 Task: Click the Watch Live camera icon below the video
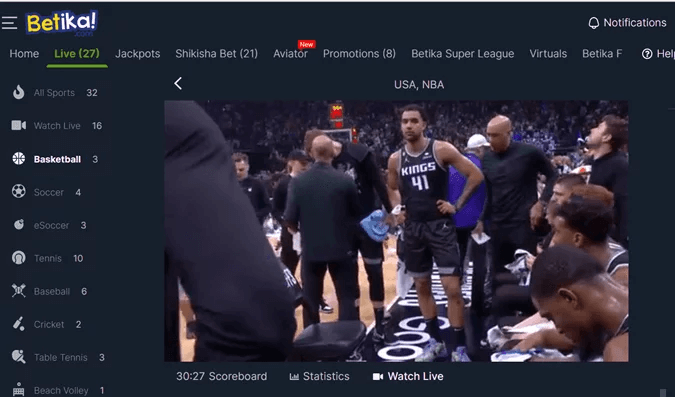tap(378, 377)
